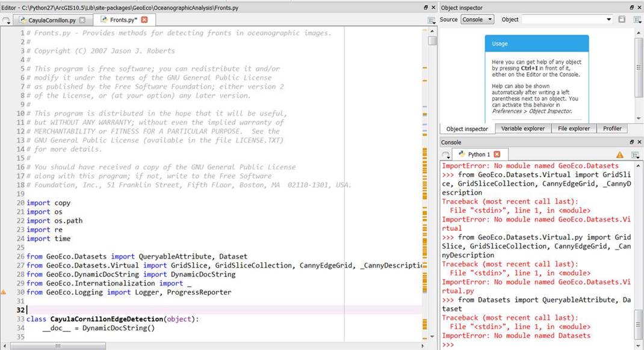Click 'from GeoEco.Logging import Logger, ProgressReporter' line
The height and width of the screenshot is (350, 644).
(x=129, y=292)
